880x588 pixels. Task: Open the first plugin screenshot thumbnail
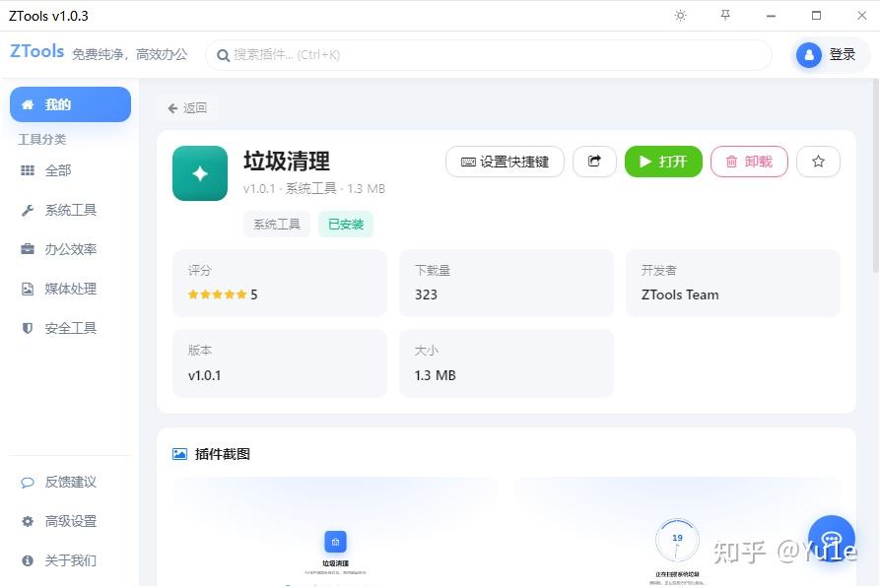click(x=335, y=531)
